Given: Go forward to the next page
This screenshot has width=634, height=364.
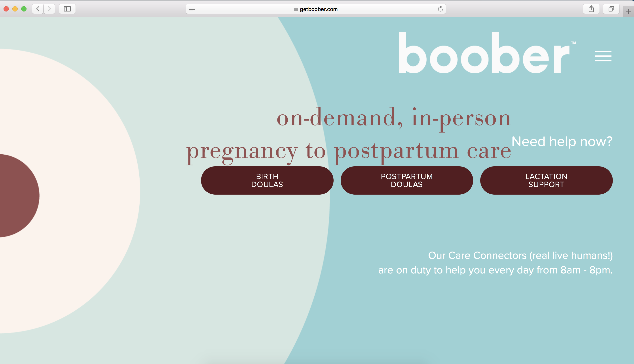Looking at the screenshot, I should [x=49, y=9].
